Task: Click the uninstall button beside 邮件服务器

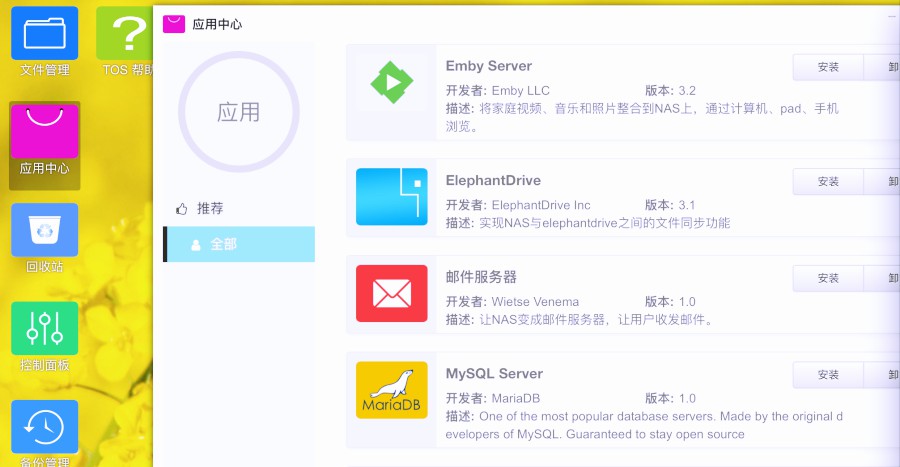Action: (x=882, y=278)
